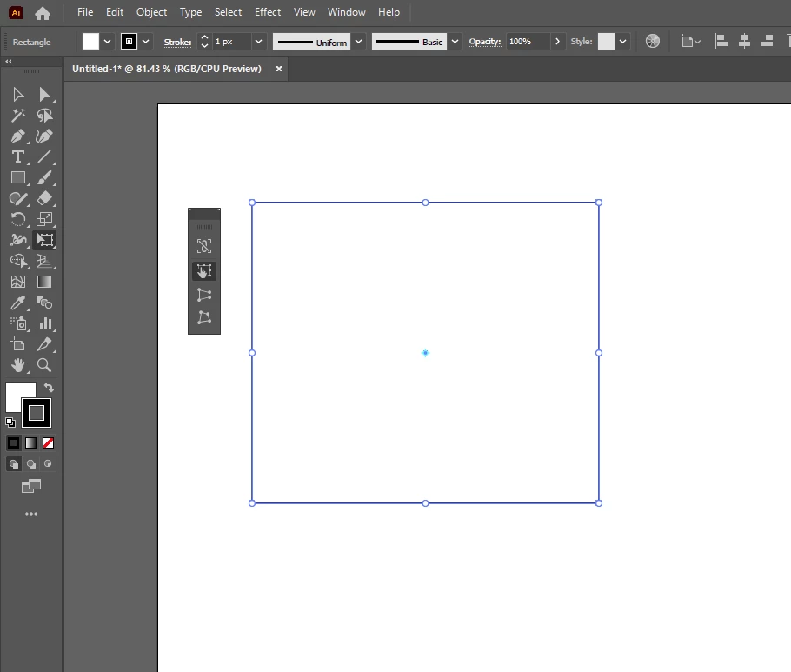This screenshot has width=791, height=672.
Task: Choose the Mesh tool
Action: pyautogui.click(x=18, y=282)
